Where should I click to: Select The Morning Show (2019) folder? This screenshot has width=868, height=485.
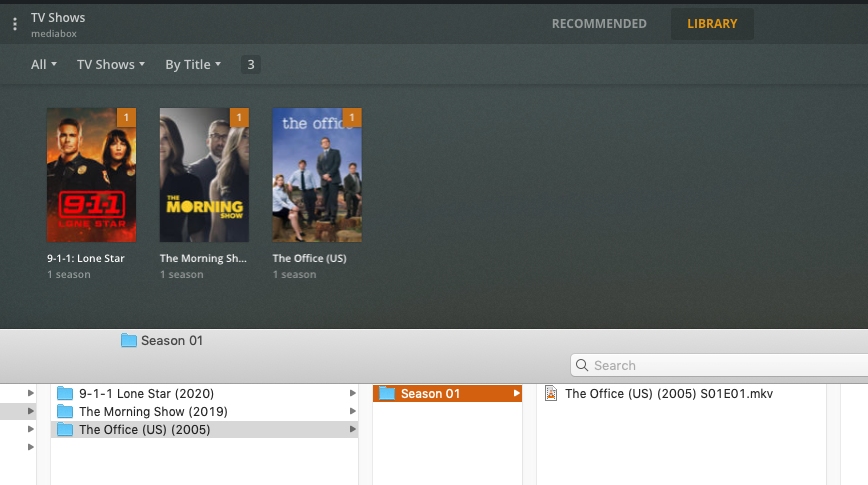[204, 411]
